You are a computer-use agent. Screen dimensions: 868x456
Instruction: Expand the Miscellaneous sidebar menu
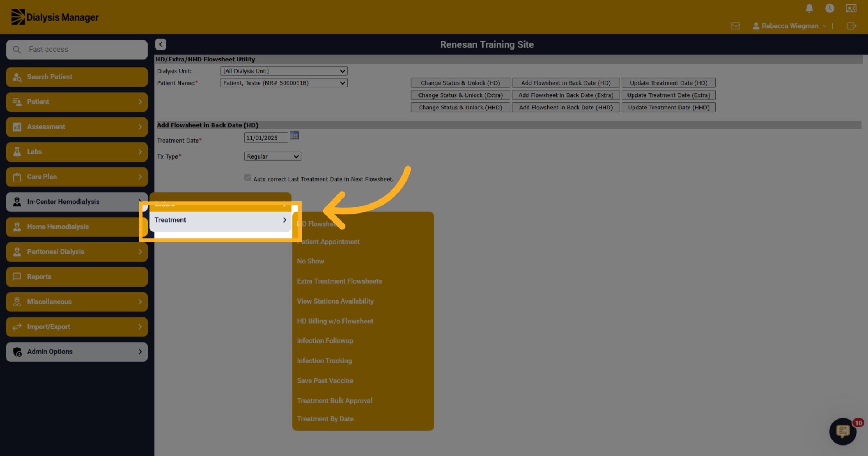coord(77,302)
